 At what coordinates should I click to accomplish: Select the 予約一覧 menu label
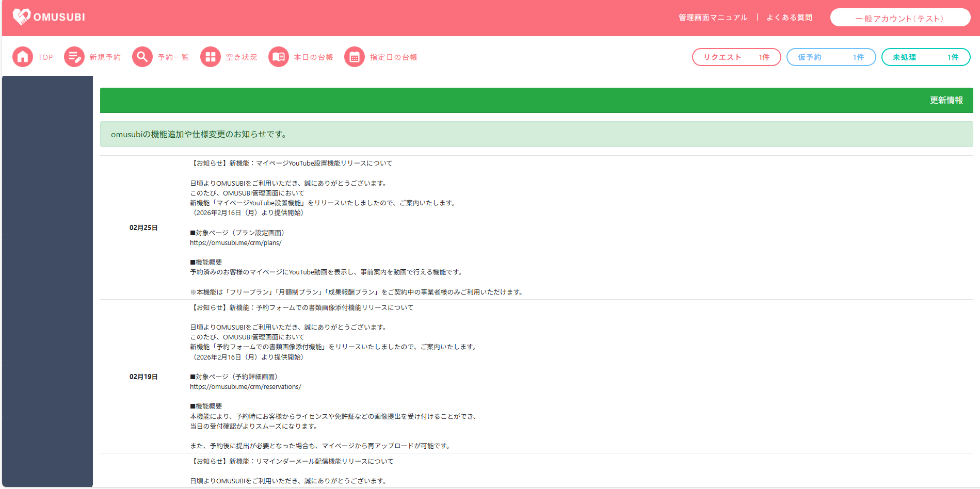click(173, 57)
